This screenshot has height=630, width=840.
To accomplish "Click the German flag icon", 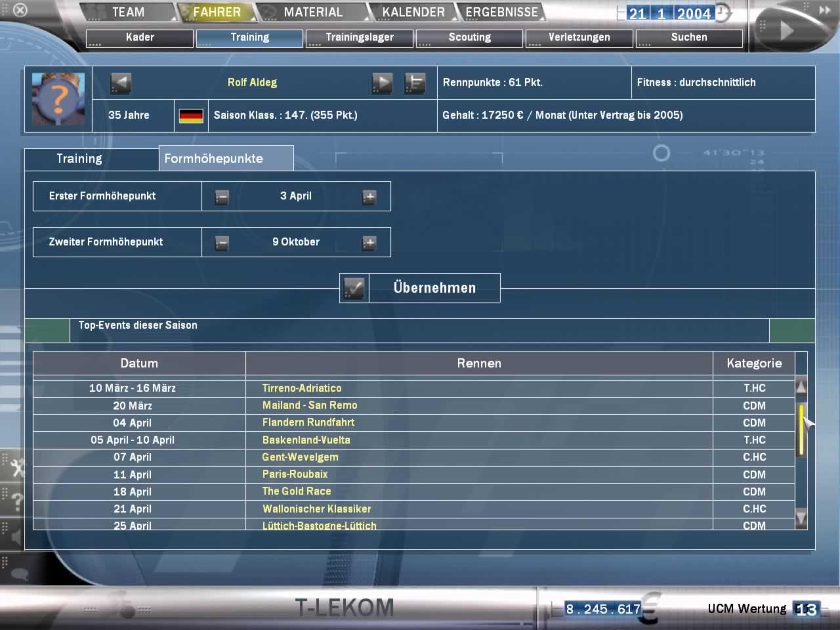I will [191, 116].
